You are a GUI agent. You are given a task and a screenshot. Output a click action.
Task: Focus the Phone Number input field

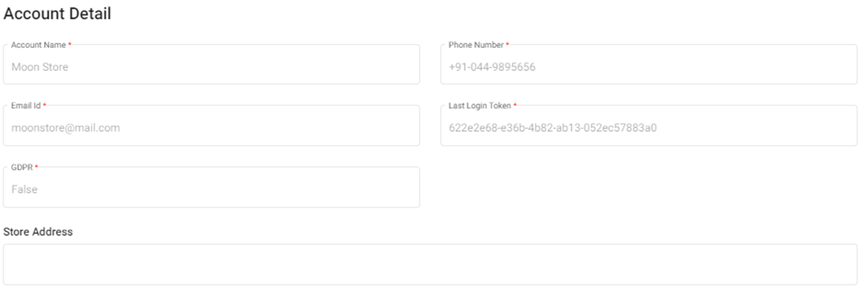tap(649, 67)
